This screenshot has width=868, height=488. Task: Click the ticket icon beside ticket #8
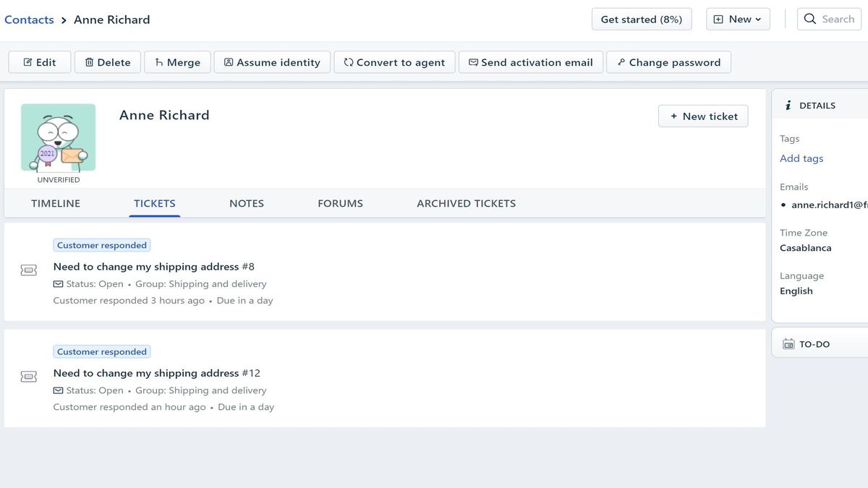[29, 270]
